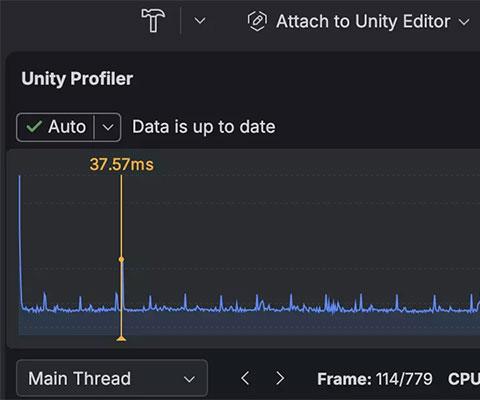Click the green checkmark in Auto button
The width and height of the screenshot is (480, 400).
point(34,127)
